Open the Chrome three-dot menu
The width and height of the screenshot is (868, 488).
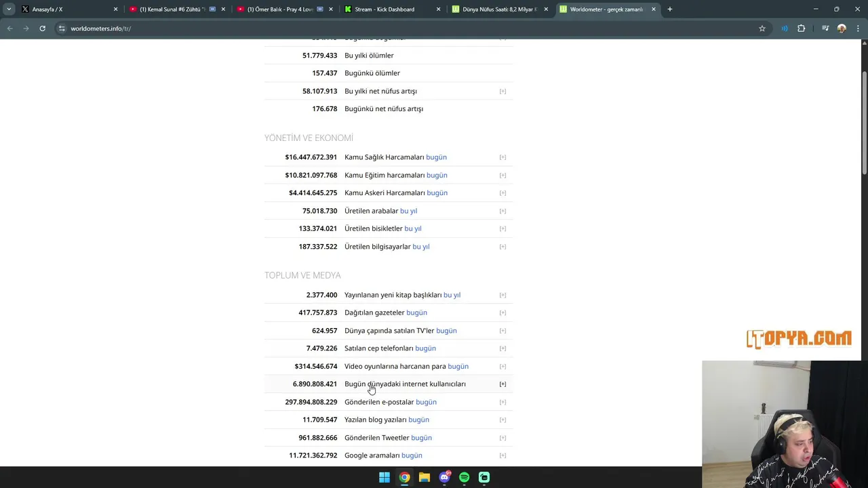859,28
